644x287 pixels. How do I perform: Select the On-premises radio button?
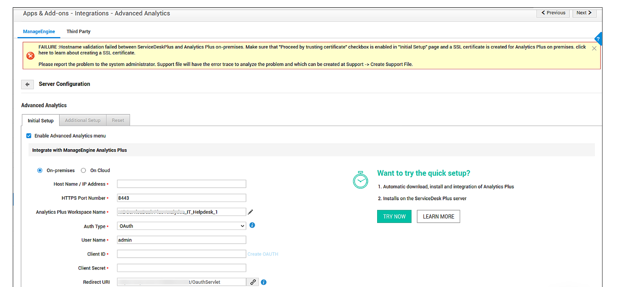[x=40, y=170]
